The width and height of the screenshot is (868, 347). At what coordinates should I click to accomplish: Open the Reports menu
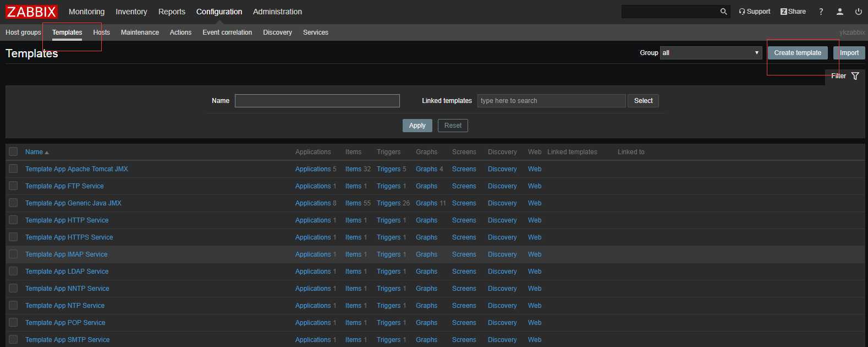(172, 12)
